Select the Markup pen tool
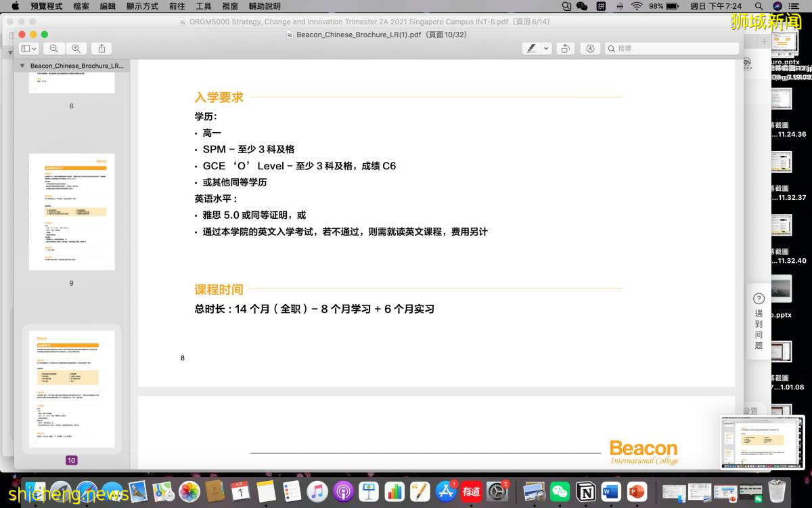 click(531, 48)
